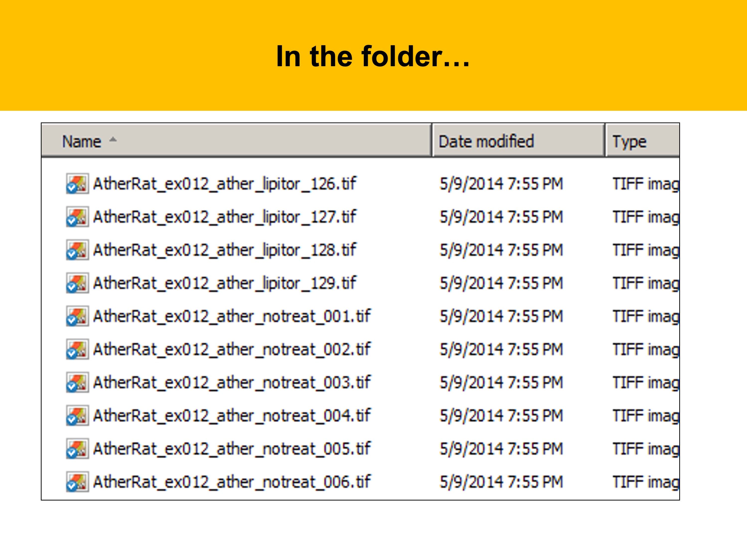The image size is (747, 560).
Task: Click the notreat_004.tif thumbnail icon
Action: (x=77, y=416)
